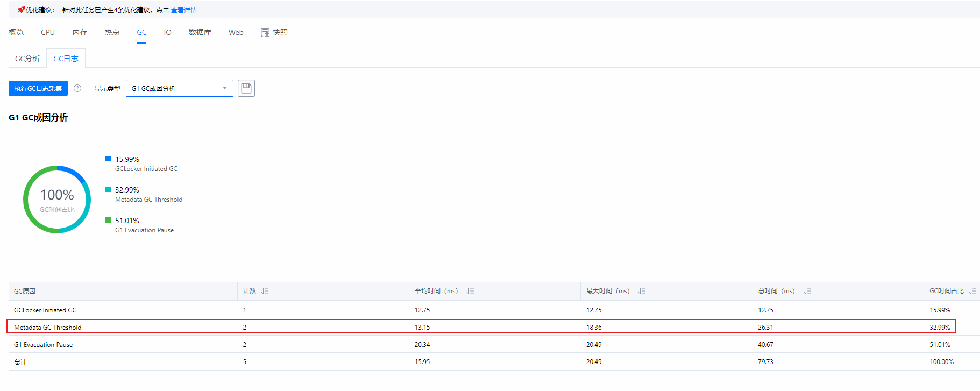Sort by the GC时间占比 column icon
The height and width of the screenshot is (391, 980).
pos(972,291)
